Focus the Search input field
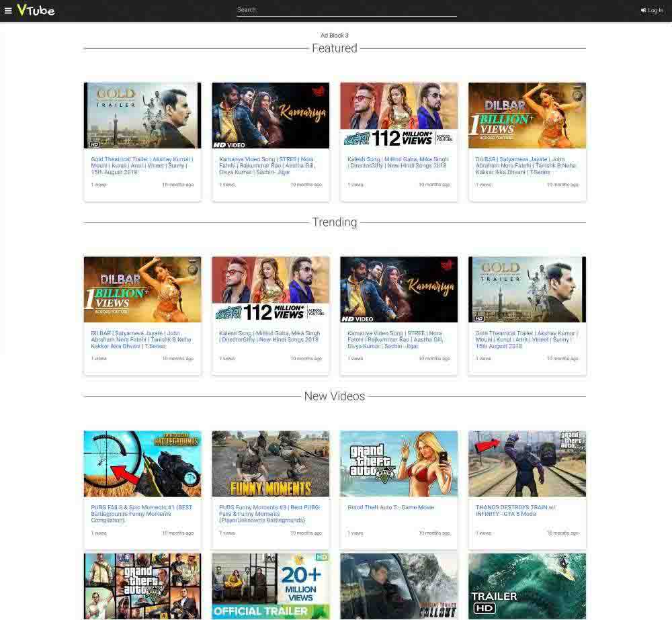672x620 pixels. (x=346, y=10)
